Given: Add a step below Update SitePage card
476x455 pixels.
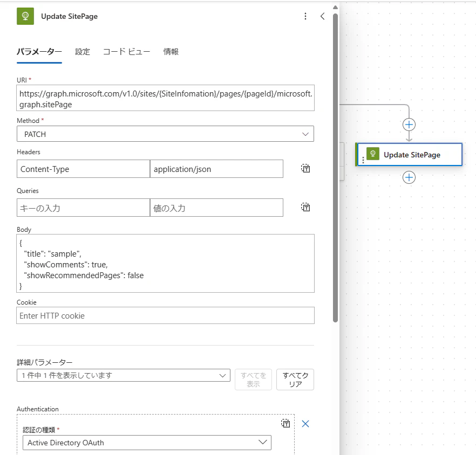Looking at the screenshot, I should point(409,177).
